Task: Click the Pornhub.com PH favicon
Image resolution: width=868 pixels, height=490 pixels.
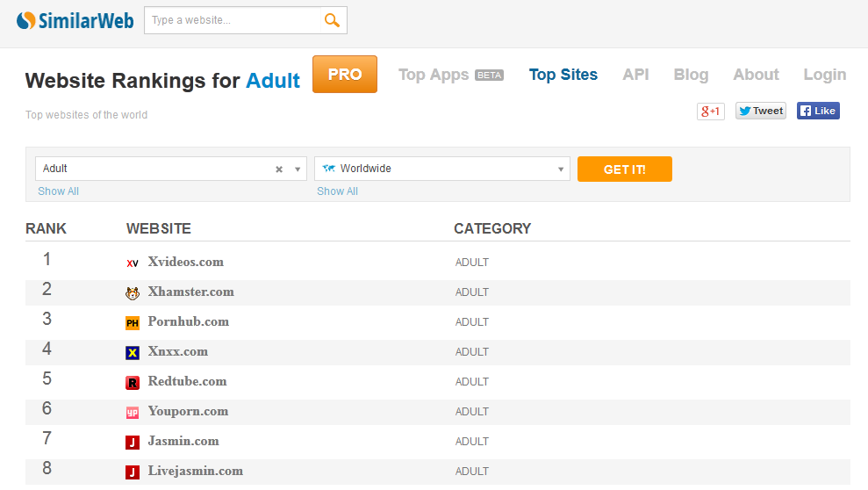Action: tap(133, 323)
